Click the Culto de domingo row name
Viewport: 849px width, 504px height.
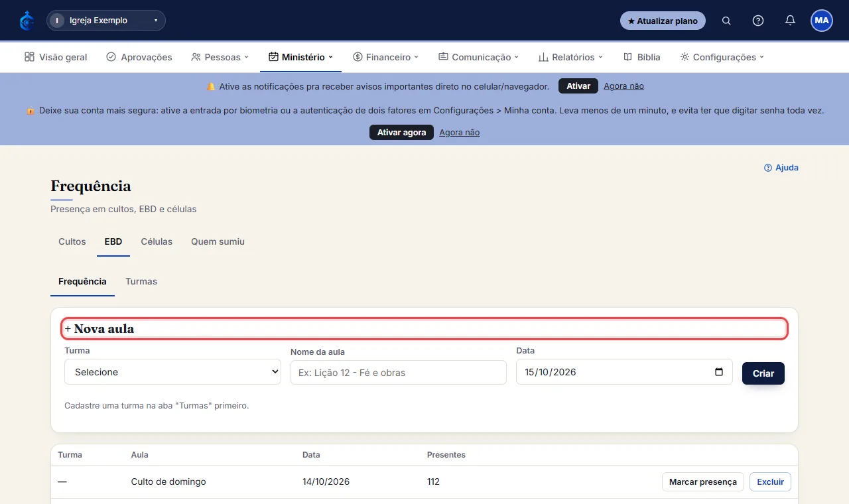pos(168,481)
